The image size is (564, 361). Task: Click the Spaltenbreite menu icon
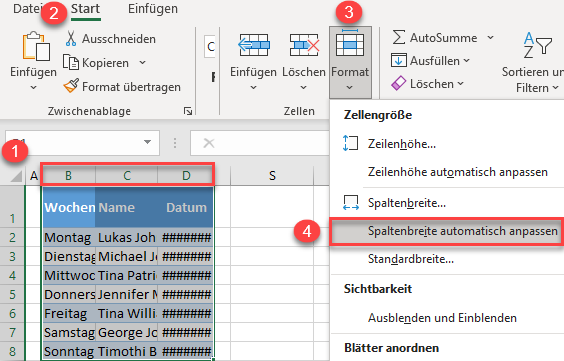(x=351, y=202)
